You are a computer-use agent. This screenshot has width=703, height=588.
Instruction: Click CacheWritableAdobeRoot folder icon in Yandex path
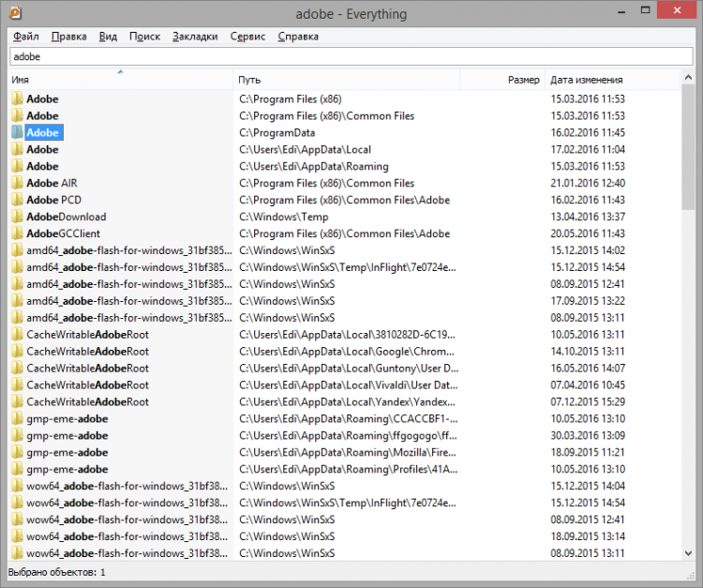(17, 401)
